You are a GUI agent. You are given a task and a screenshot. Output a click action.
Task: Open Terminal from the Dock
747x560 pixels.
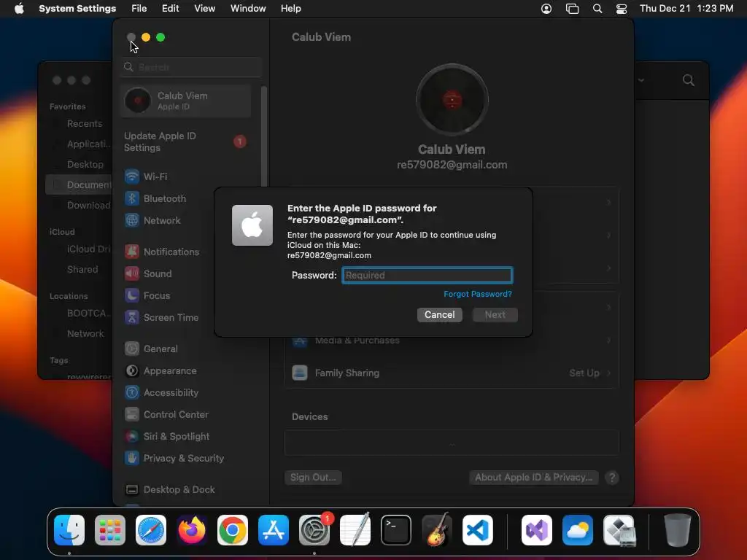point(396,530)
